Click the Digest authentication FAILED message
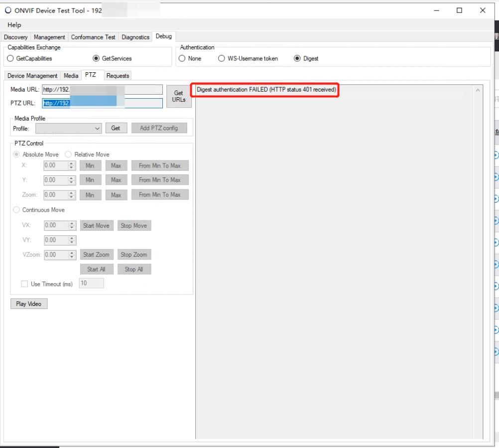Image resolution: width=499 pixels, height=448 pixels. [x=266, y=90]
